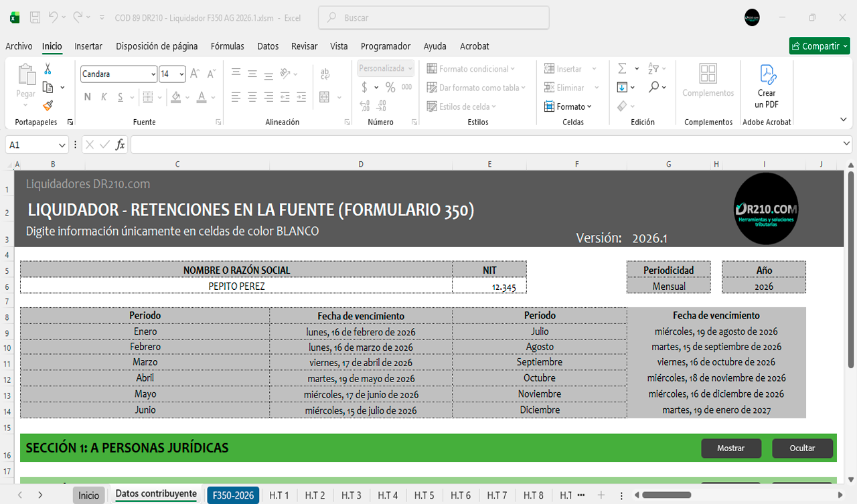Click the insert function fx icon
The width and height of the screenshot is (857, 504).
point(121,145)
